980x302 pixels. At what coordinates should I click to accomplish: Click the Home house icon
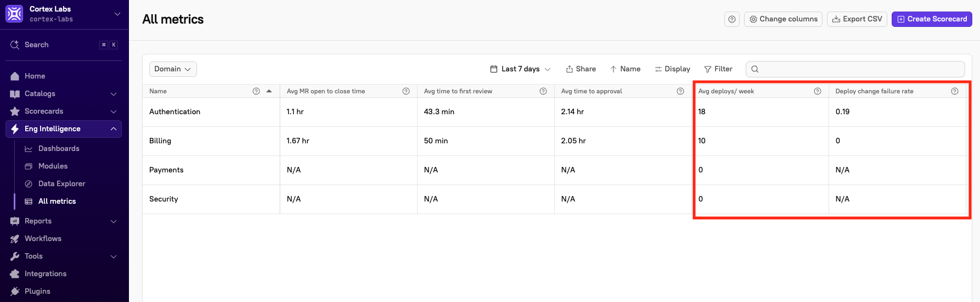15,76
